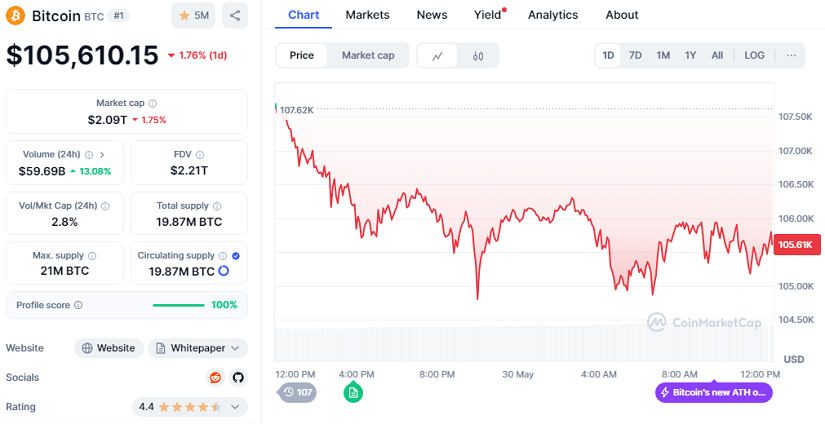Switch chart to Market cap view
This screenshot has height=424, width=825.
click(x=368, y=56)
